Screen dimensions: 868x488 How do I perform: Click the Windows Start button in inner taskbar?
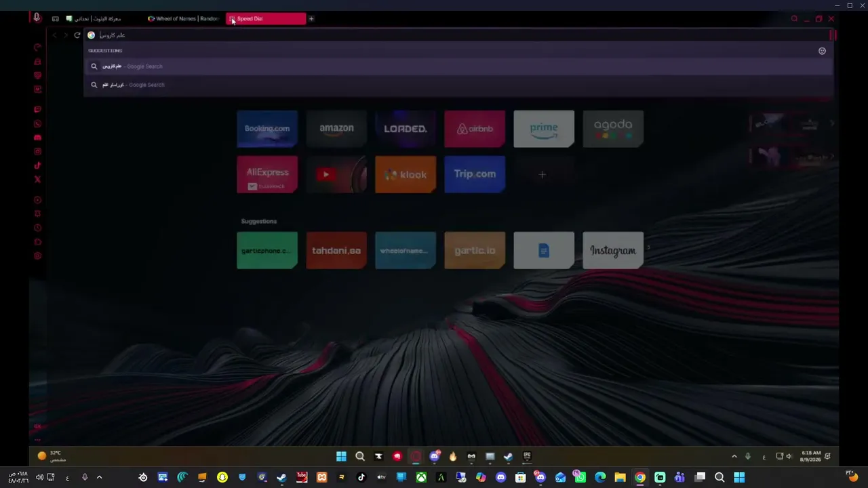click(341, 456)
